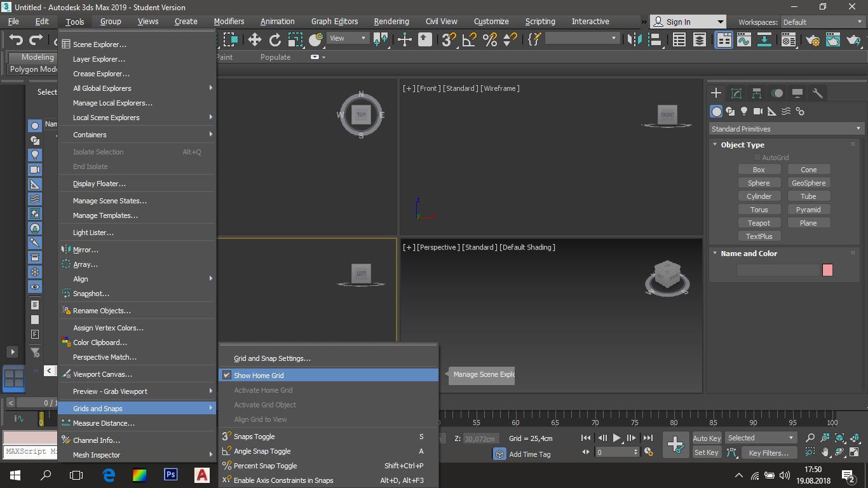Viewport: 868px width, 488px height.
Task: Select the Move tool in the toolbar
Action: coord(255,40)
